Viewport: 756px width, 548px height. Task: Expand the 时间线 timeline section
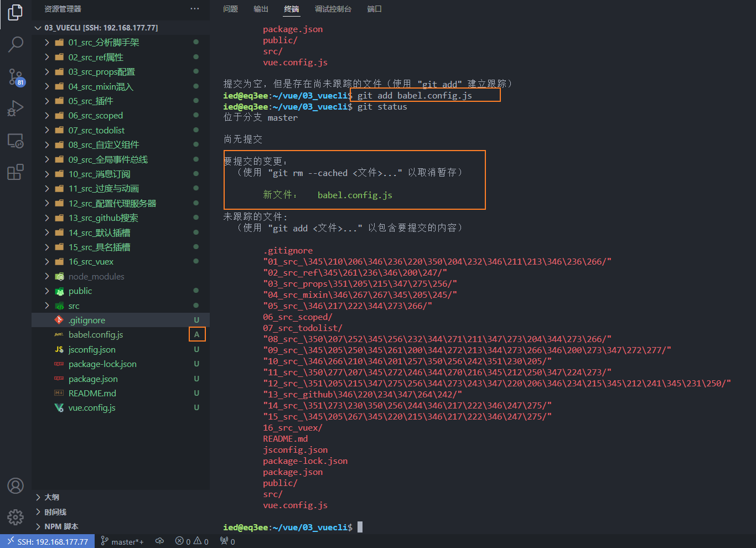pyautogui.click(x=121, y=512)
